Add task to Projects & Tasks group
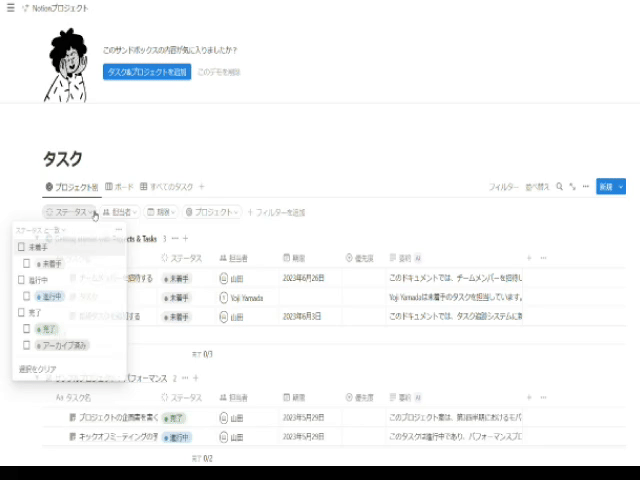Screen dimensions: 640x480 (185, 238)
